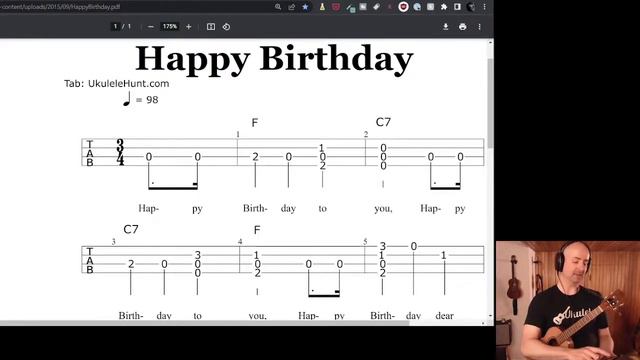Zoom out with the minus button

click(x=151, y=27)
